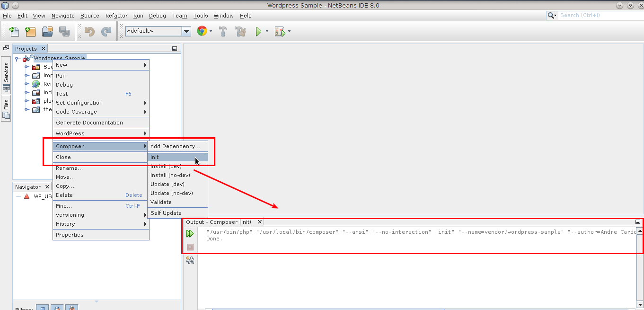
Task: Click the re-run double arrow in Output
Action: (190, 234)
